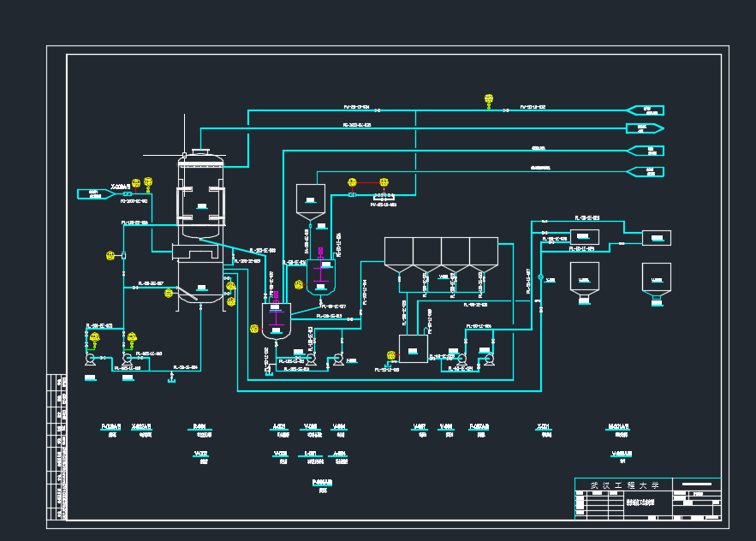Select the tall reactor tower vessel on the left
The height and width of the screenshot is (541, 756).
tap(201, 229)
